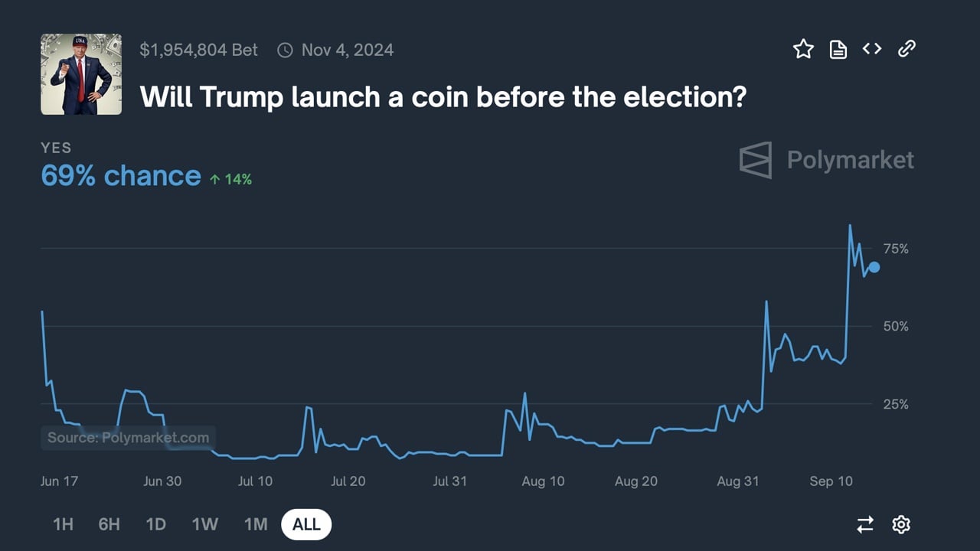This screenshot has width=980, height=551.
Task: Click the 'Source: Polymarket.com' label
Action: point(128,438)
